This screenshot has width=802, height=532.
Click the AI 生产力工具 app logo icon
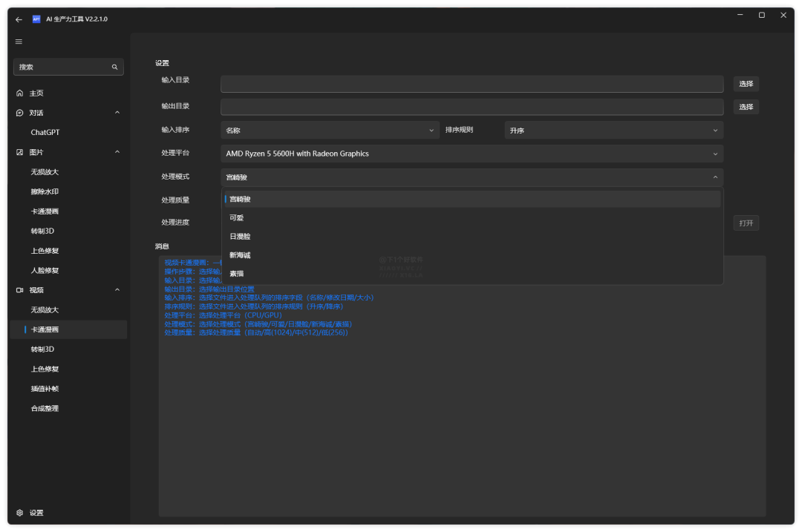(x=36, y=19)
